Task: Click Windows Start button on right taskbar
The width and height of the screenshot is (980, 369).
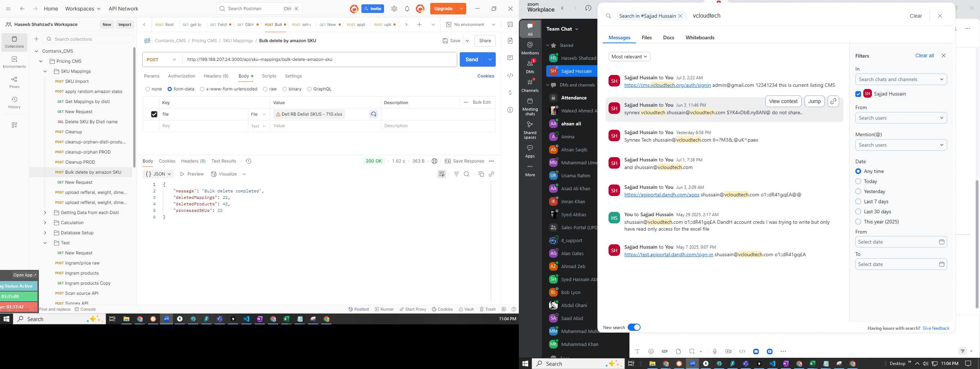Action: coord(525,364)
